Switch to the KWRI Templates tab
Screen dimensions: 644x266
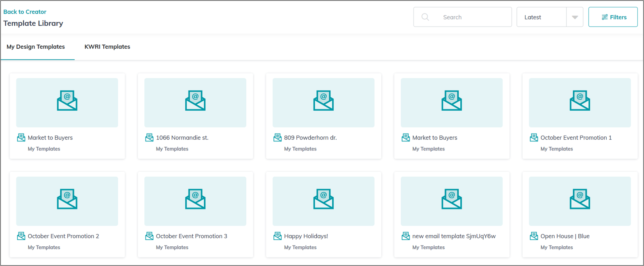pos(107,47)
